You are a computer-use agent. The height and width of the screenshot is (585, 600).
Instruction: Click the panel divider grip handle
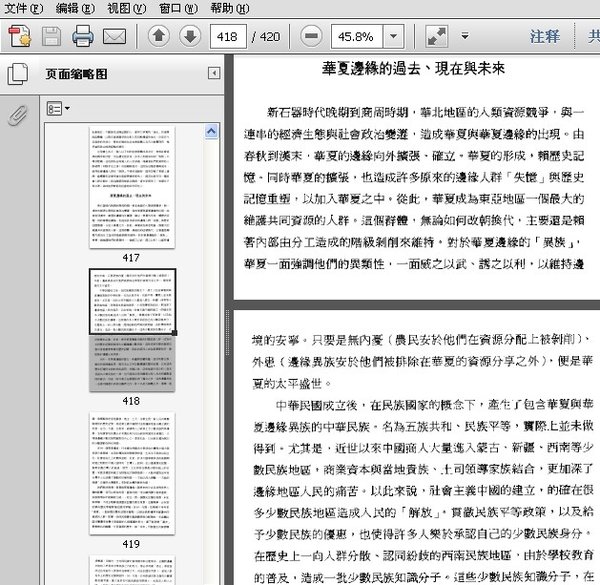[227, 332]
